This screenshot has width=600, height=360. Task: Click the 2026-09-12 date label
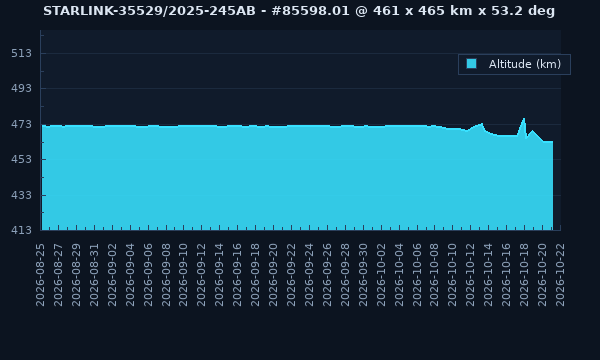pyautogui.click(x=202, y=275)
